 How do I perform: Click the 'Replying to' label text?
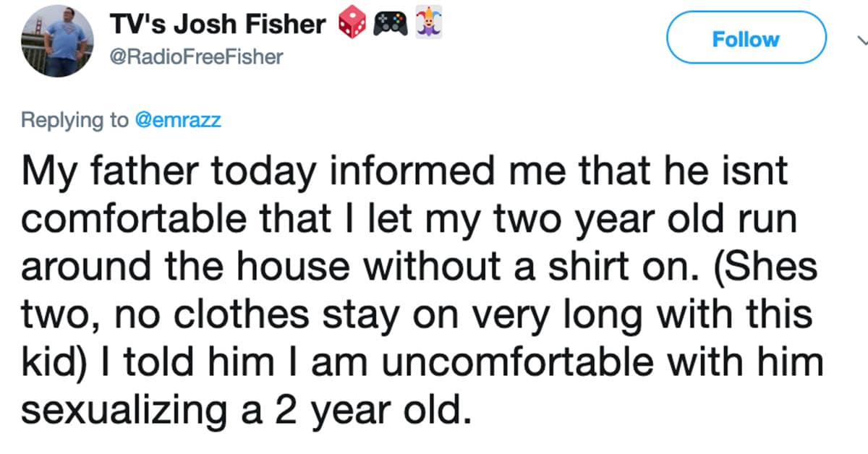pos(75,121)
